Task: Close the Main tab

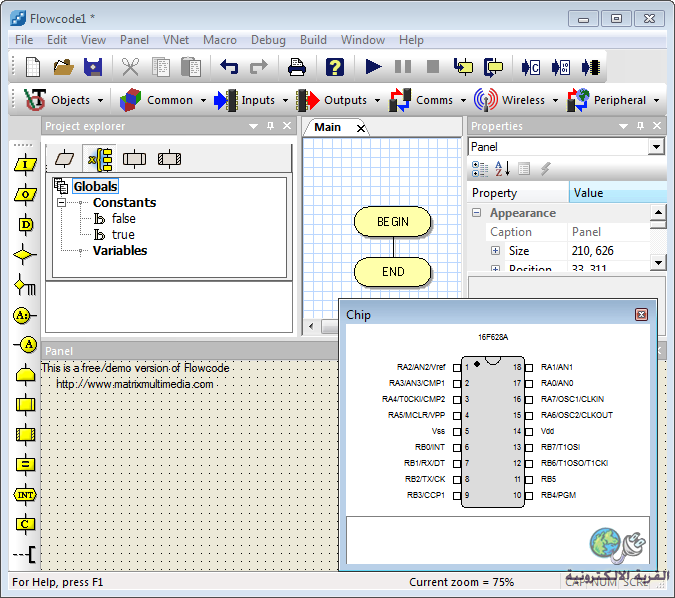Action: pyautogui.click(x=361, y=128)
